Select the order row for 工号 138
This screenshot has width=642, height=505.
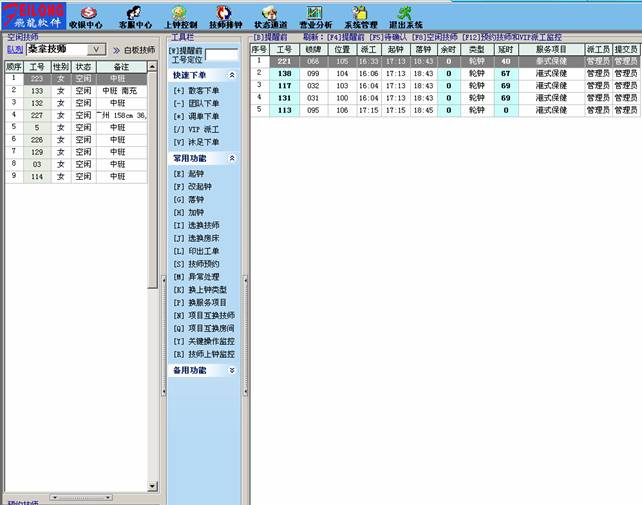point(284,73)
